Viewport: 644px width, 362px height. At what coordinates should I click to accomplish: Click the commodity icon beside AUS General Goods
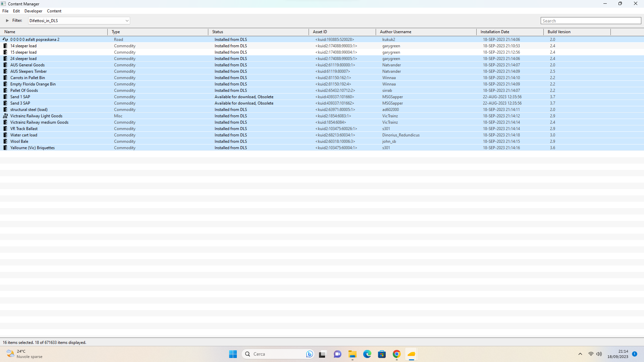click(x=5, y=65)
